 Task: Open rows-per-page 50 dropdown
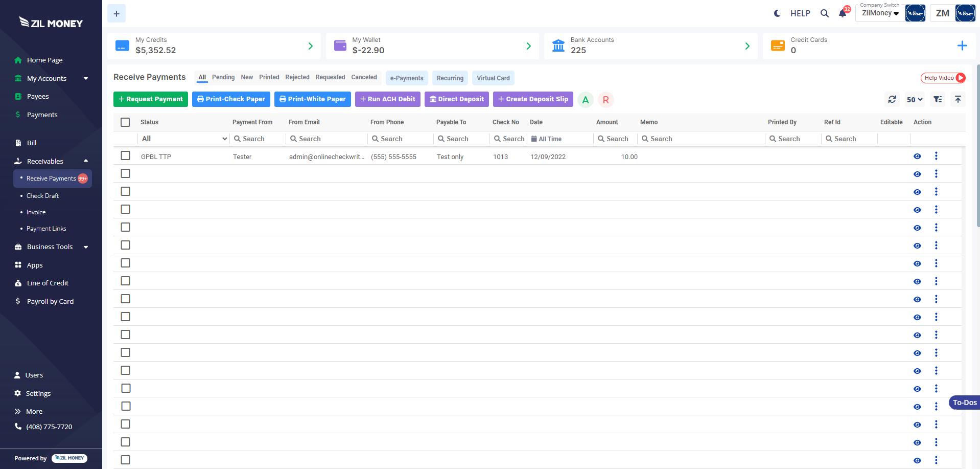click(x=914, y=99)
